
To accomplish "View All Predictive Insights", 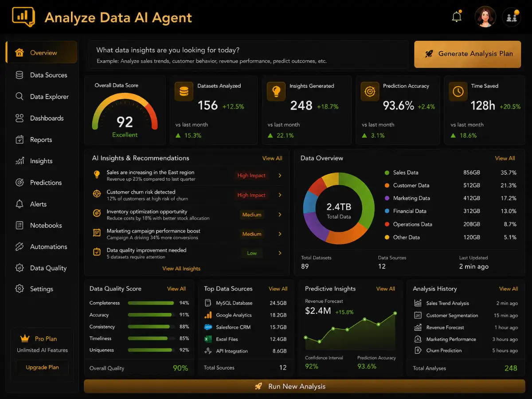I will coord(386,289).
